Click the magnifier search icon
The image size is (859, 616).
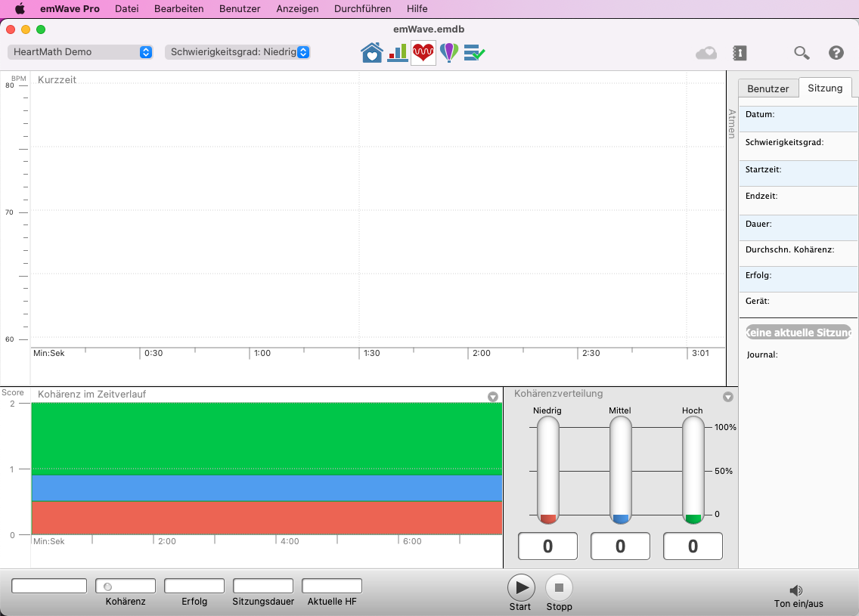click(802, 53)
